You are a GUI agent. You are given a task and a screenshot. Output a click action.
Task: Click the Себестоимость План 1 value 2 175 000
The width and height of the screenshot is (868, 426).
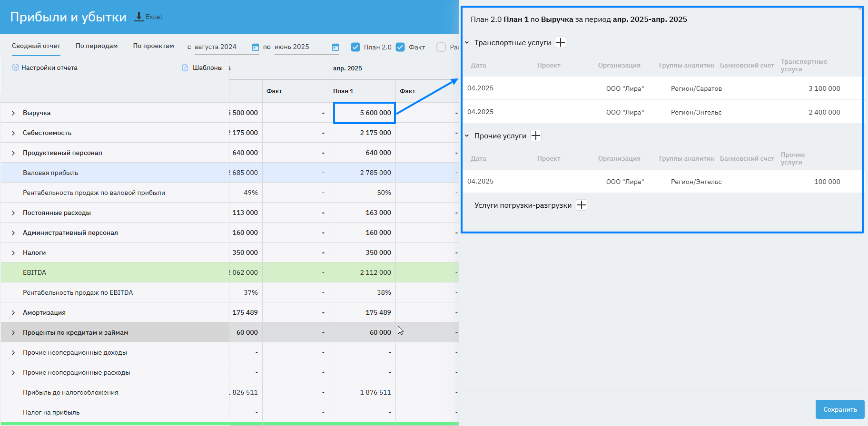click(x=375, y=133)
